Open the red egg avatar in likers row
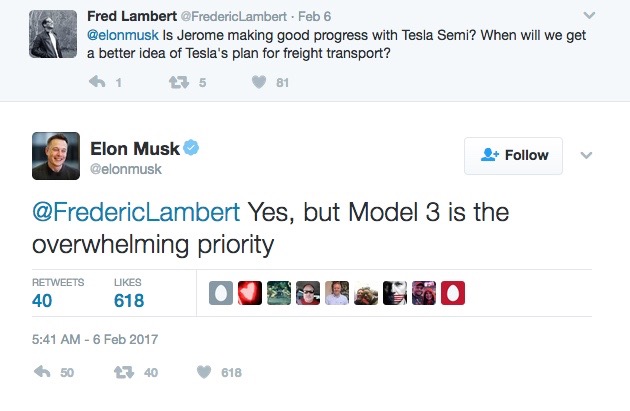The image size is (630, 411). [453, 293]
